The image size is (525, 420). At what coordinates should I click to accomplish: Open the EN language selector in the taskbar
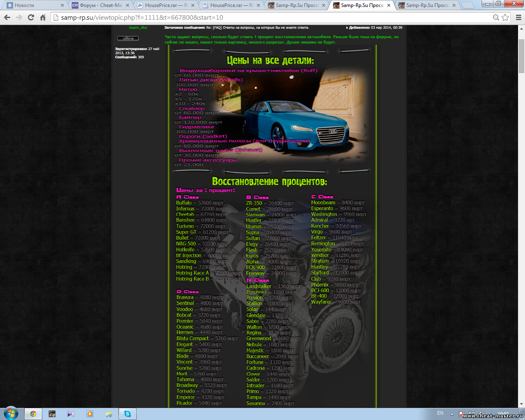pyautogui.click(x=440, y=413)
